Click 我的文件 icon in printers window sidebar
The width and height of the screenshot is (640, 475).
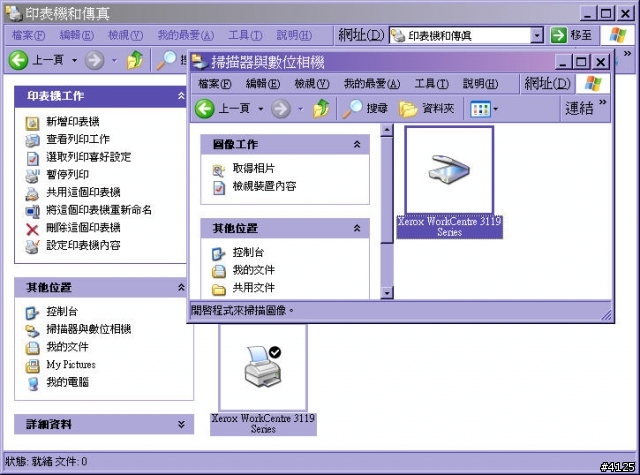pyautogui.click(x=32, y=348)
